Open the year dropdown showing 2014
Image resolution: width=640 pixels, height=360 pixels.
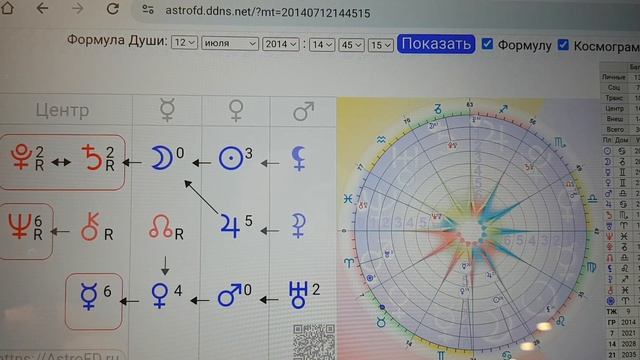(280, 44)
